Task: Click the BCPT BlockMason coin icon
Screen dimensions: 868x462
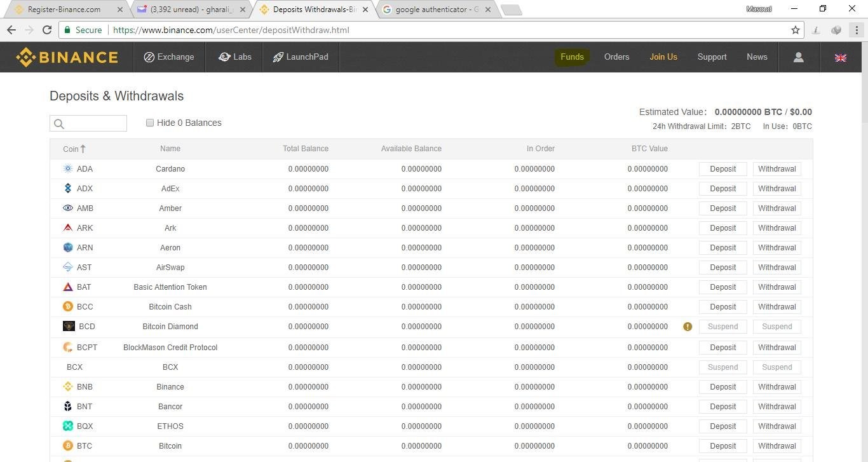Action: [68, 348]
